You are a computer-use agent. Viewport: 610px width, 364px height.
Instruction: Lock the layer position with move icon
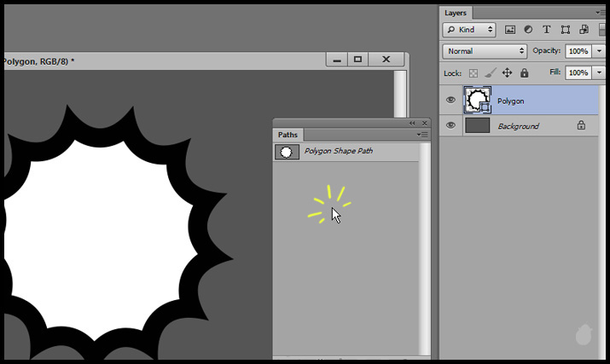tap(507, 73)
